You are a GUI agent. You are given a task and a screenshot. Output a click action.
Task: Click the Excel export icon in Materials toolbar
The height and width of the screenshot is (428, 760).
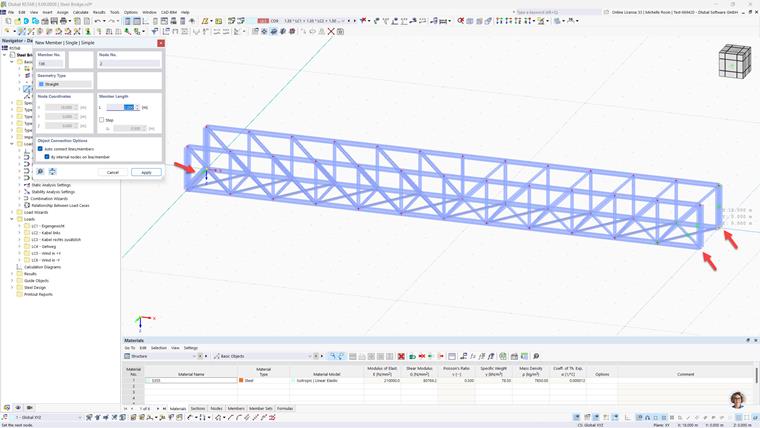point(503,356)
